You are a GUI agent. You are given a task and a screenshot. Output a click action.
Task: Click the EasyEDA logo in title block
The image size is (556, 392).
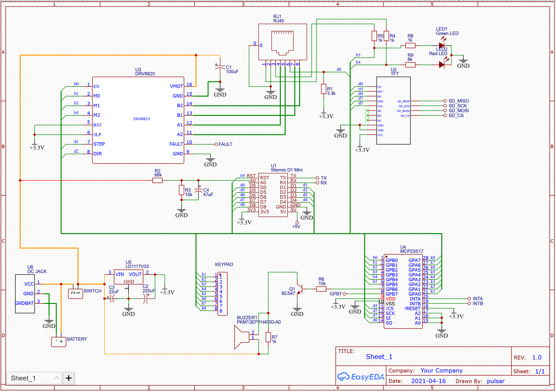(361, 377)
